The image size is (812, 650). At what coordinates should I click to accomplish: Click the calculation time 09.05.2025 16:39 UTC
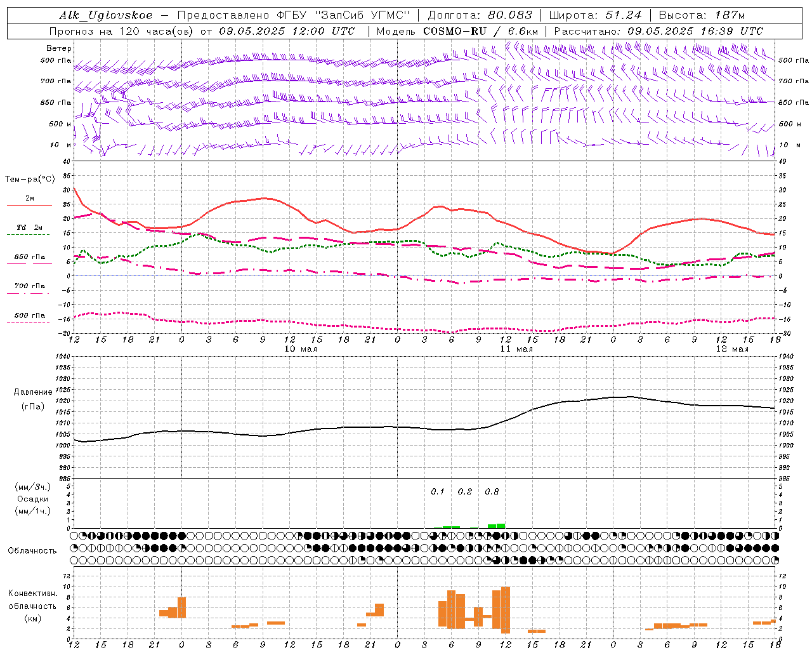[x=695, y=31]
